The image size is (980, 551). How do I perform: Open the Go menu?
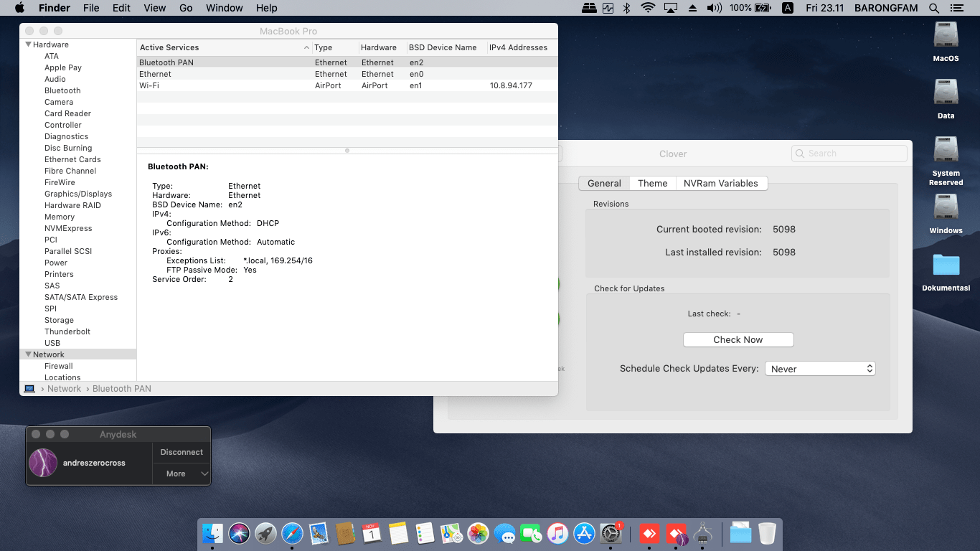(187, 8)
